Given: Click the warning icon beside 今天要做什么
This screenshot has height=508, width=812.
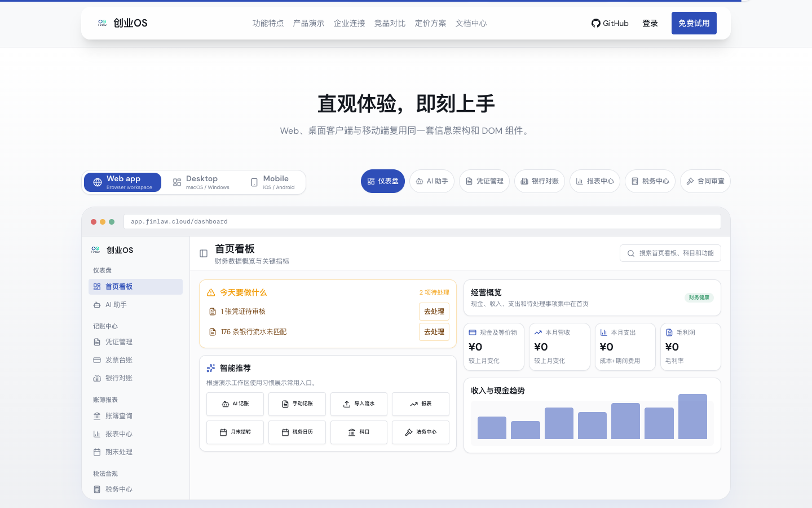Looking at the screenshot, I should pyautogui.click(x=211, y=292).
